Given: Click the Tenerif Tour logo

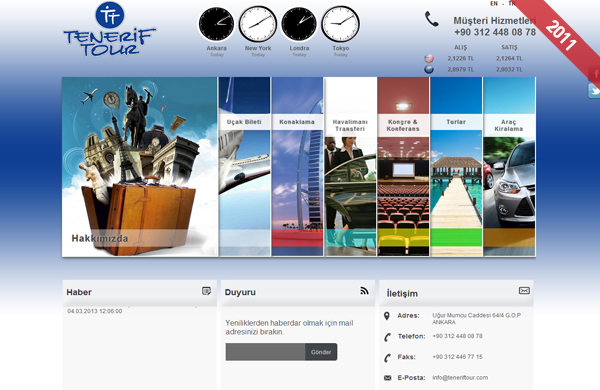Looking at the screenshot, I should [110, 29].
